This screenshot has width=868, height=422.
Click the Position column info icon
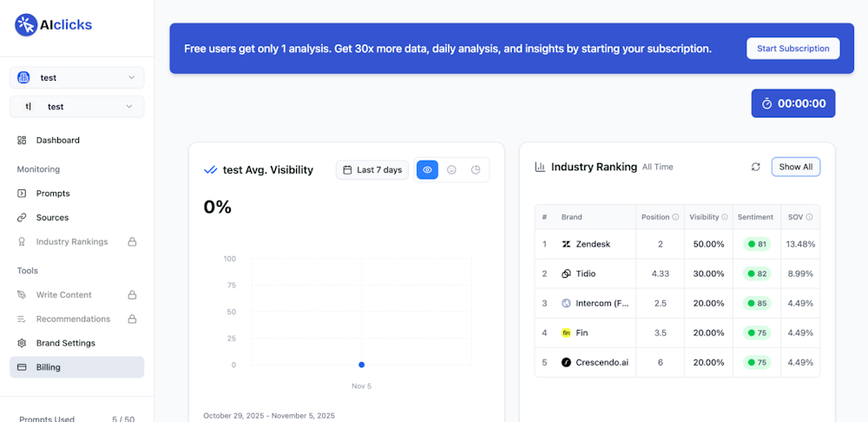coord(675,217)
